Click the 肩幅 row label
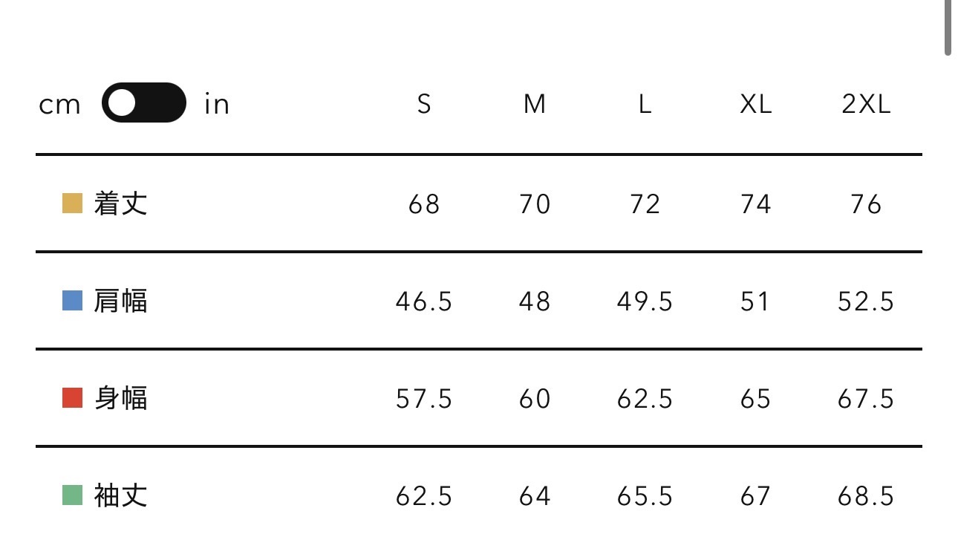This screenshot has width=958, height=560. (x=121, y=301)
